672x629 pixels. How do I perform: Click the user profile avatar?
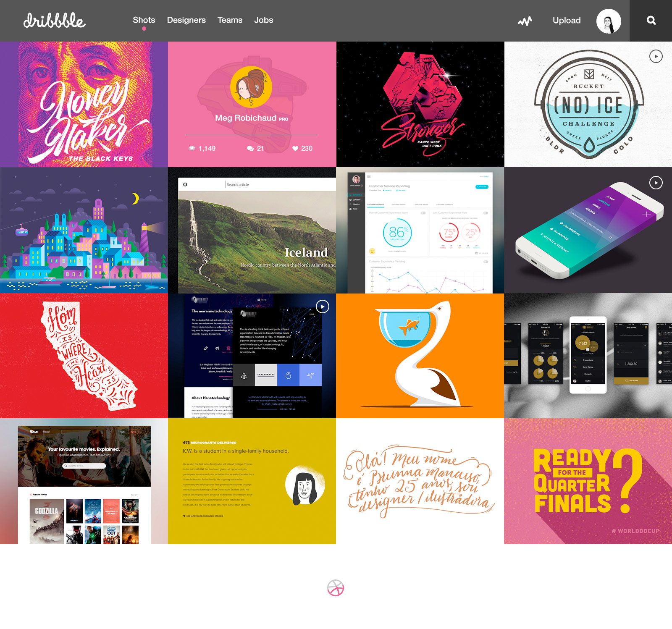[609, 21]
